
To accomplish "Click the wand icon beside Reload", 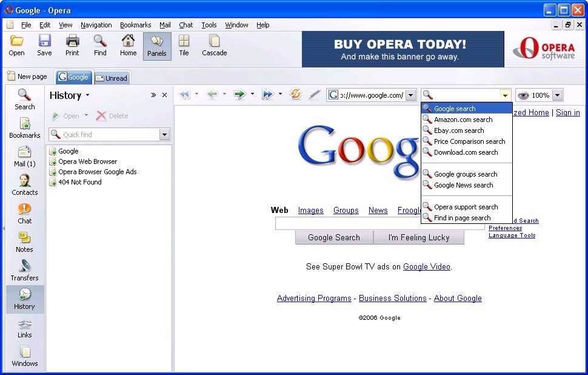I will (315, 95).
